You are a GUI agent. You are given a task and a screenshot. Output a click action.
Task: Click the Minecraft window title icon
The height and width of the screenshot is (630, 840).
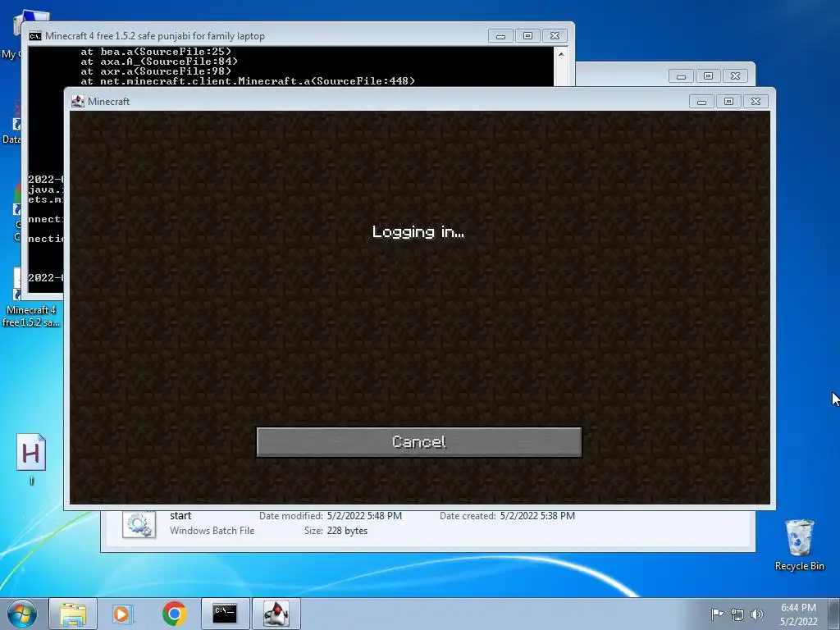(x=78, y=101)
